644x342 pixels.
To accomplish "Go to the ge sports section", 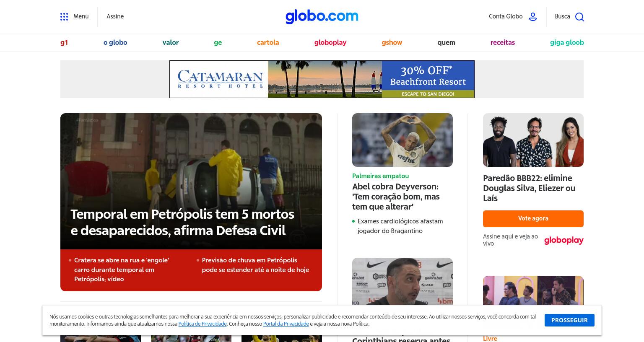I will pos(218,42).
